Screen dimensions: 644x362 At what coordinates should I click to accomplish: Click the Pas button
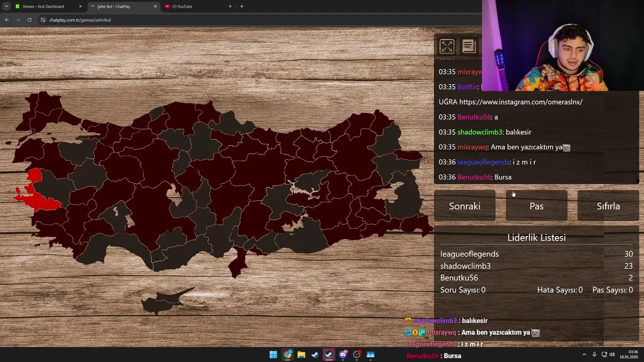coord(536,206)
